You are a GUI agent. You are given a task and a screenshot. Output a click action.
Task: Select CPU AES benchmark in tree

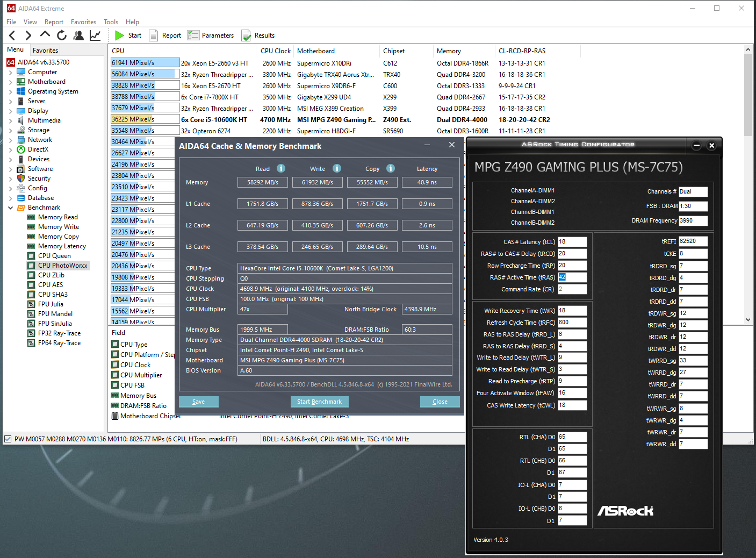pyautogui.click(x=51, y=285)
